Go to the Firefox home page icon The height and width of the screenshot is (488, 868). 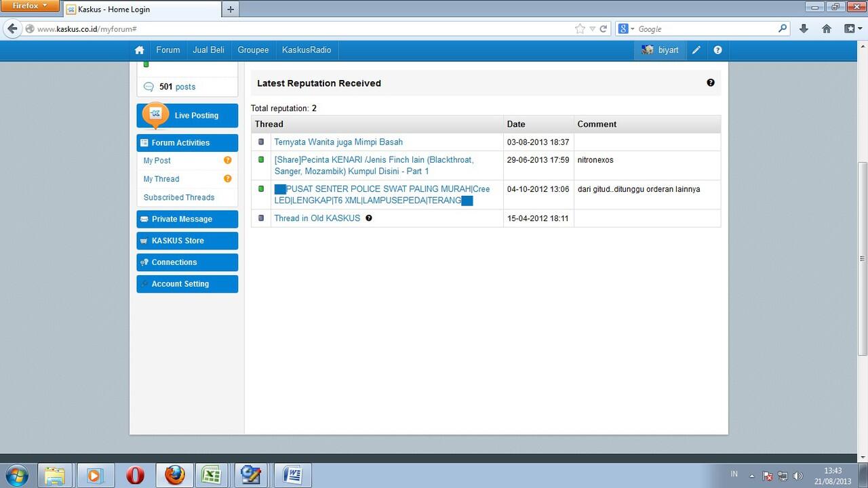[826, 29]
